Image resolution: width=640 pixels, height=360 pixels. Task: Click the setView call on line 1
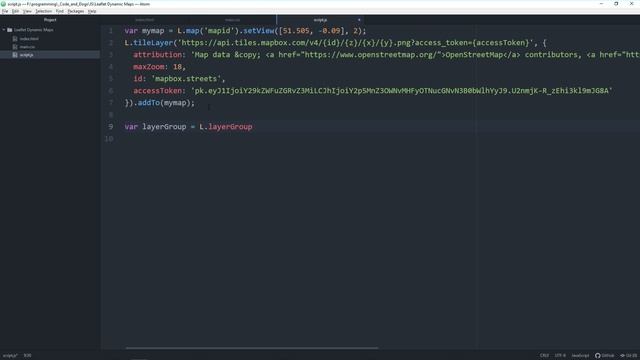click(259, 31)
